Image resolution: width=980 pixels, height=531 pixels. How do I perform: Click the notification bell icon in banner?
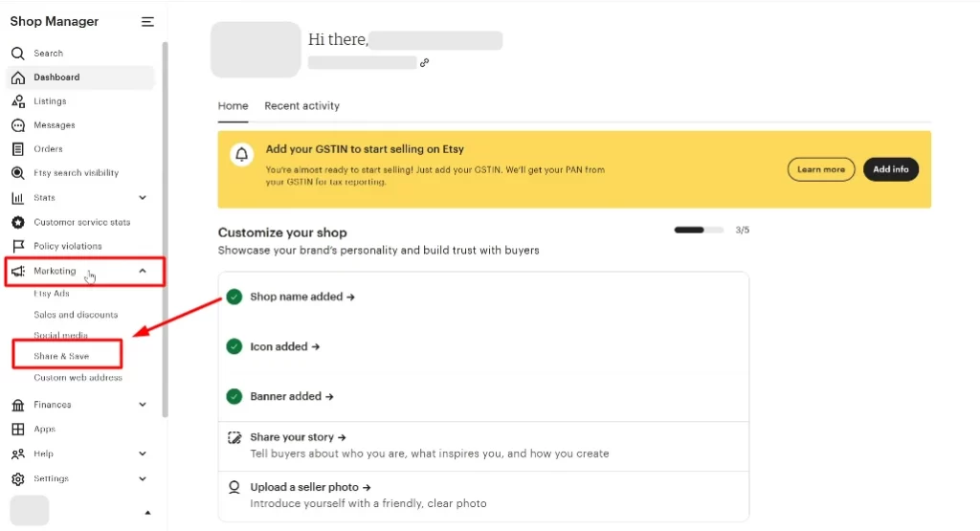tap(242, 154)
